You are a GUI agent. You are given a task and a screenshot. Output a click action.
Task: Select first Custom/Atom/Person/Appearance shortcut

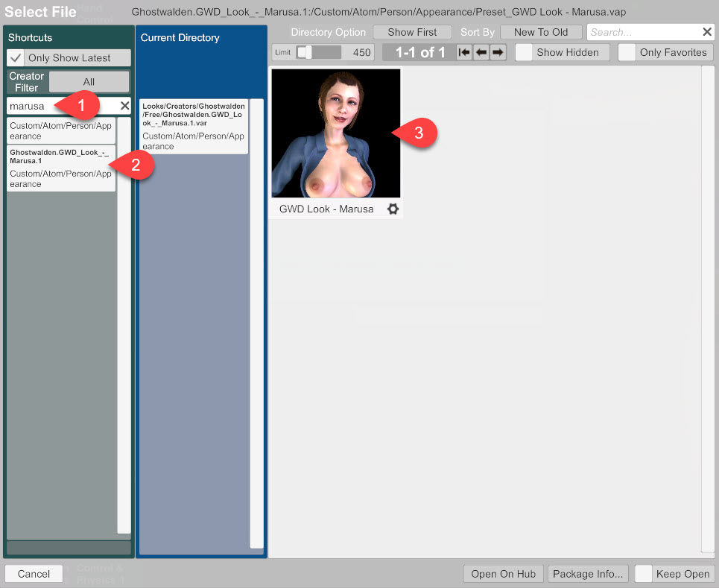pos(61,130)
